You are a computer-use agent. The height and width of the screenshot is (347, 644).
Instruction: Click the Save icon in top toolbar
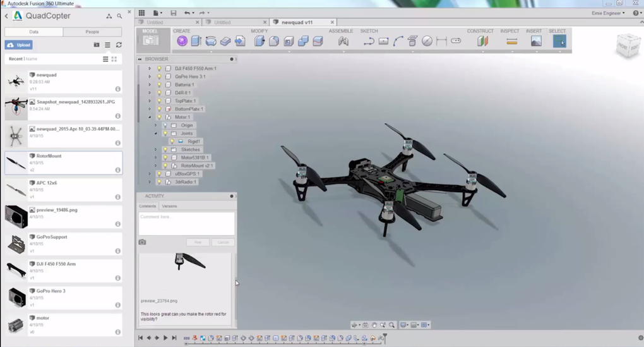click(174, 13)
